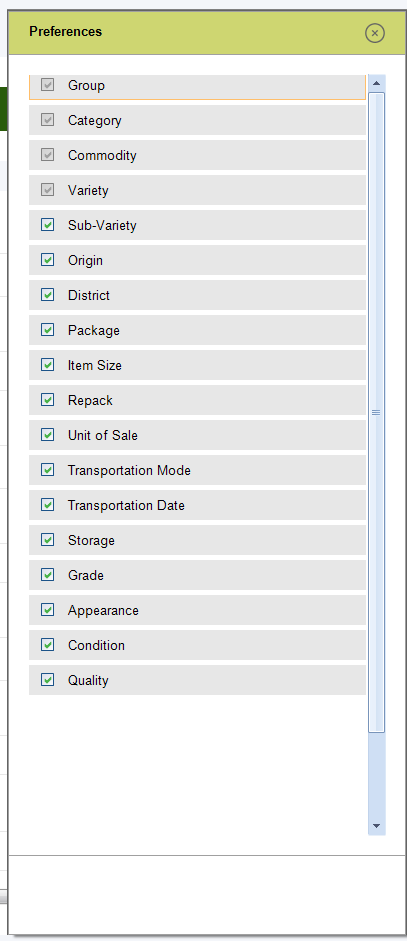Viewport: 407px width, 941px height.
Task: Toggle the Unit of Sale checkbox
Action: [47, 434]
